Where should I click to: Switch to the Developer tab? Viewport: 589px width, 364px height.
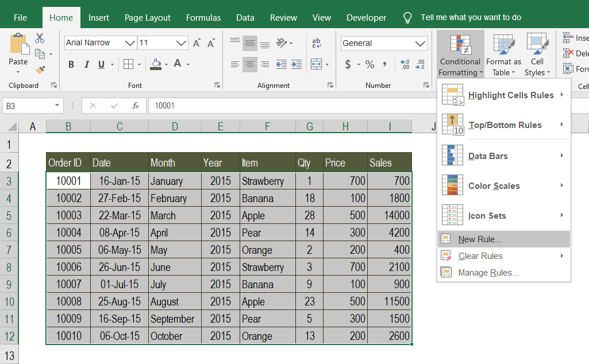(366, 18)
